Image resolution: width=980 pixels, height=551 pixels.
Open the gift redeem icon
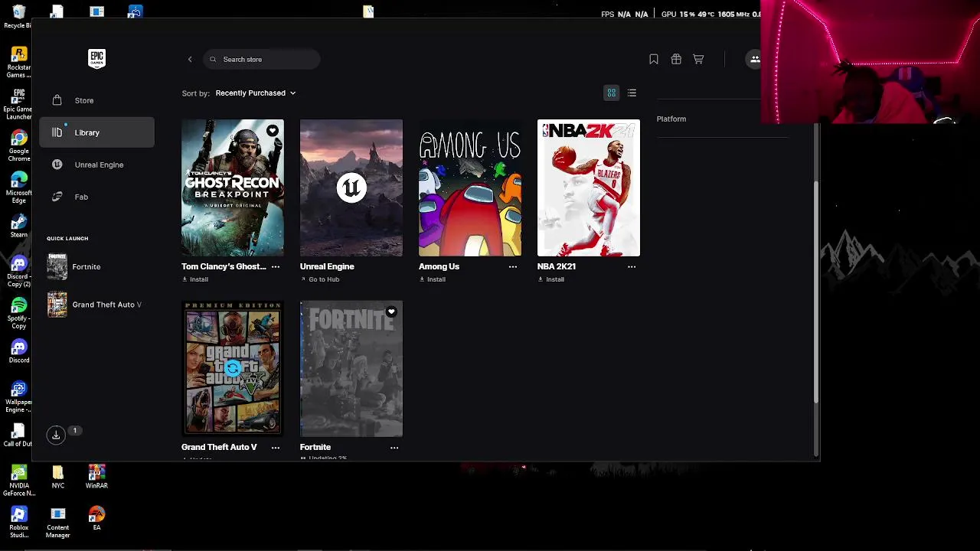click(676, 59)
